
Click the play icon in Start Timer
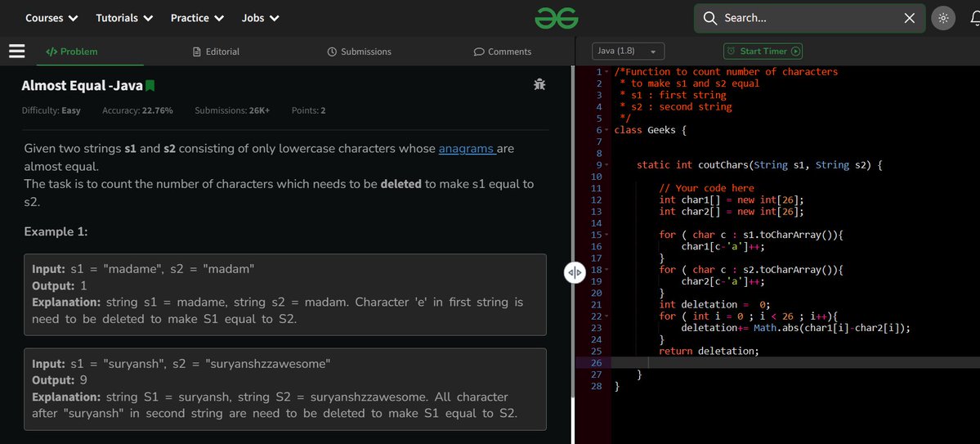[x=795, y=52]
